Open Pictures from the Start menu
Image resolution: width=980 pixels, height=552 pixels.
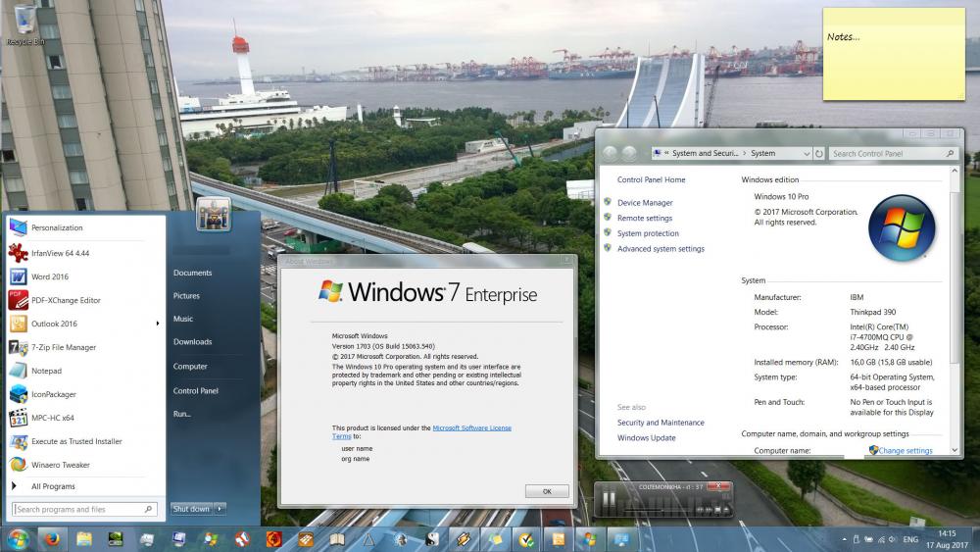point(186,296)
